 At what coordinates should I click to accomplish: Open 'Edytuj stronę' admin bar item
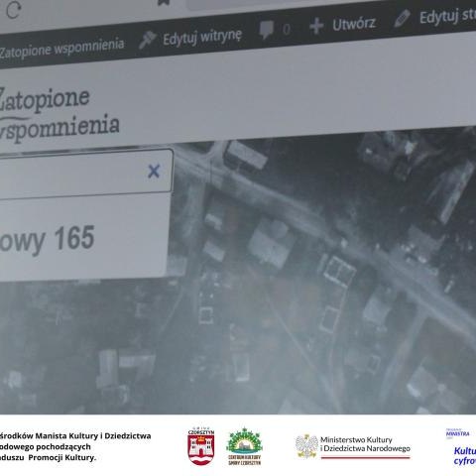tap(447, 16)
